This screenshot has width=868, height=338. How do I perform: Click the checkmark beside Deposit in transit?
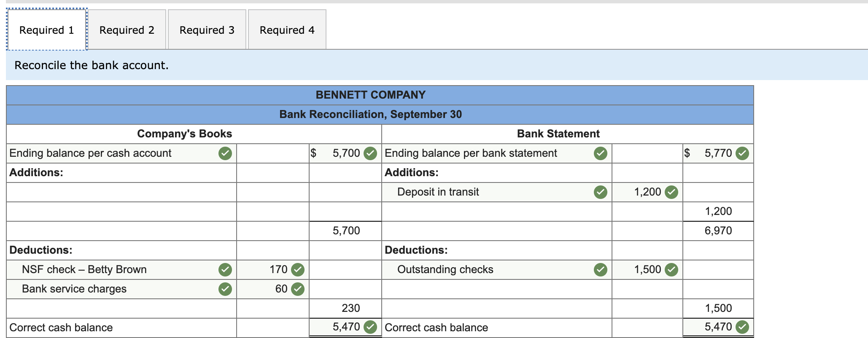coord(600,192)
